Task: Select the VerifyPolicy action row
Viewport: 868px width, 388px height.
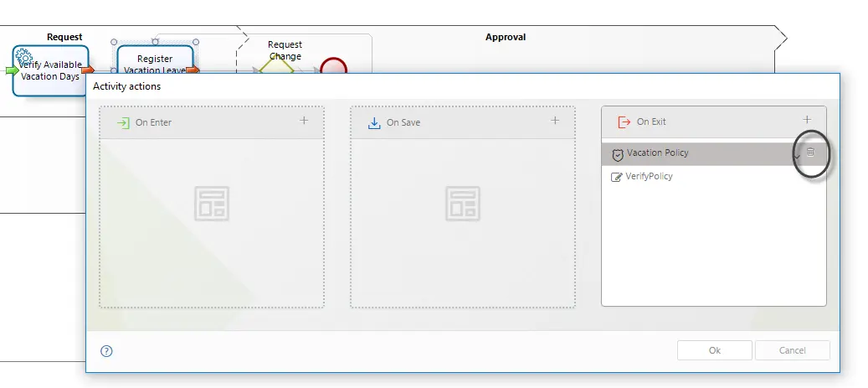Action: pos(713,177)
